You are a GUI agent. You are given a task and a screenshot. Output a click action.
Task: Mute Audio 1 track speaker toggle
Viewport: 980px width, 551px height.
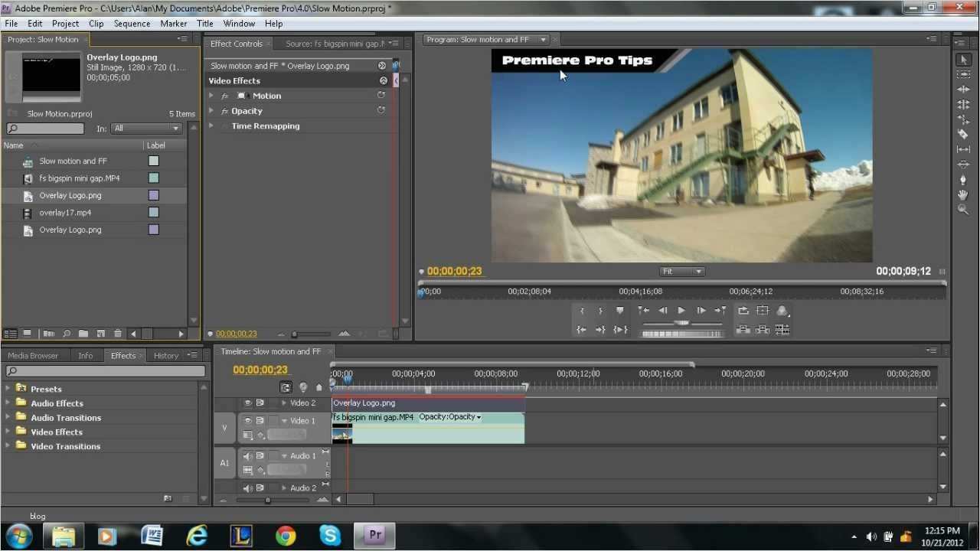247,456
